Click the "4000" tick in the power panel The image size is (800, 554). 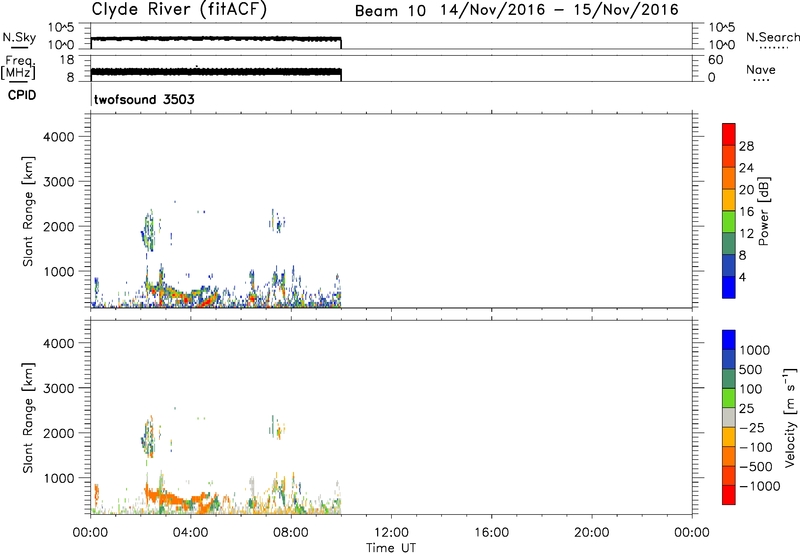(59, 137)
